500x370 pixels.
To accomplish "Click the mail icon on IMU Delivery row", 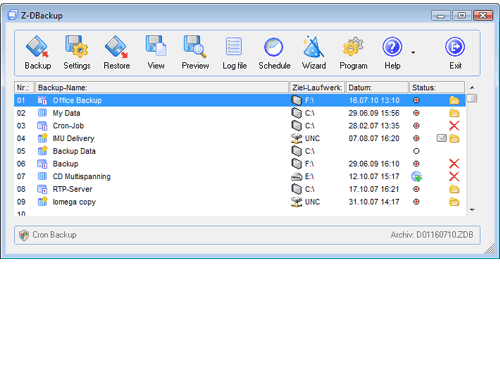I will pos(442,138).
